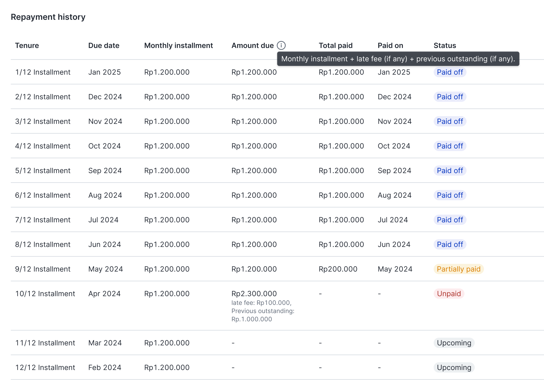This screenshot has width=544, height=392.
Task: Click the Repayment history heading
Action: [x=48, y=17]
